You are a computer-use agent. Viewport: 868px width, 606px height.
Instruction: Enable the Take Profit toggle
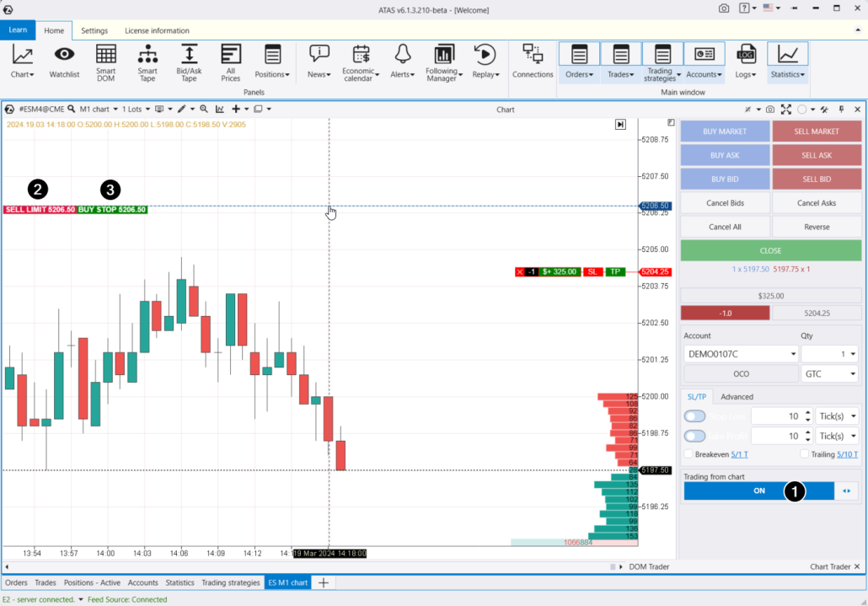click(694, 436)
